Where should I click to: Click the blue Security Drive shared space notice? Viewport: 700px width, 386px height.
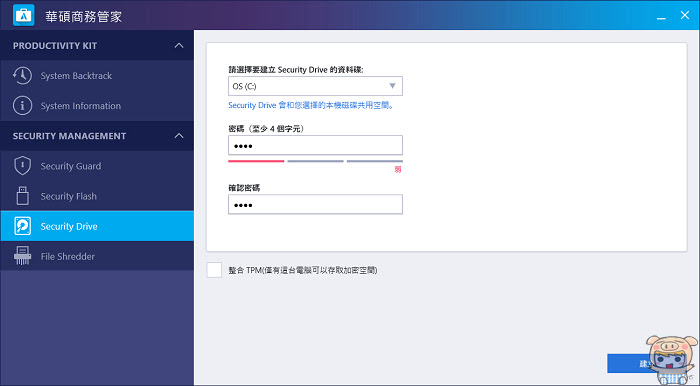(312, 106)
